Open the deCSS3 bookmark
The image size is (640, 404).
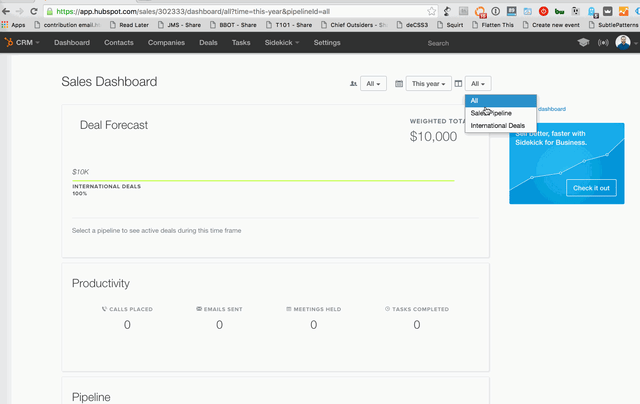(413, 25)
